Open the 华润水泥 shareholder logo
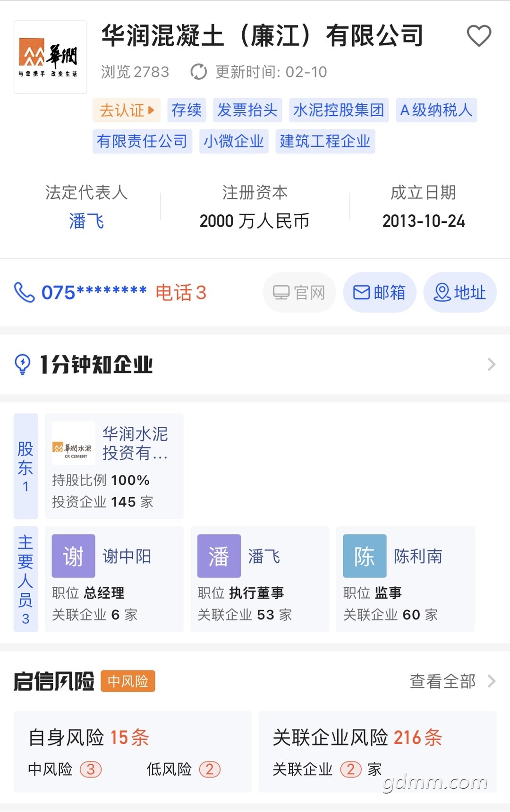 pos(73,443)
